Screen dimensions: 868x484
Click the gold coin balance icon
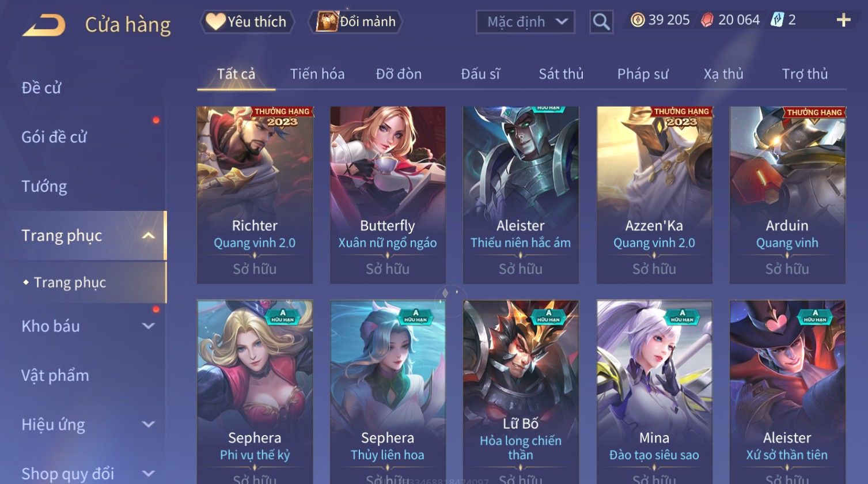point(638,21)
